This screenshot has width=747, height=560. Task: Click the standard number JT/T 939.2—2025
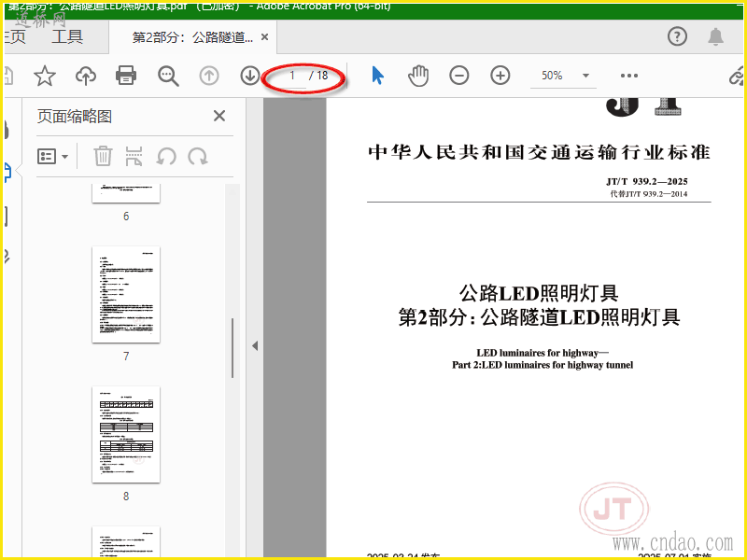point(646,181)
